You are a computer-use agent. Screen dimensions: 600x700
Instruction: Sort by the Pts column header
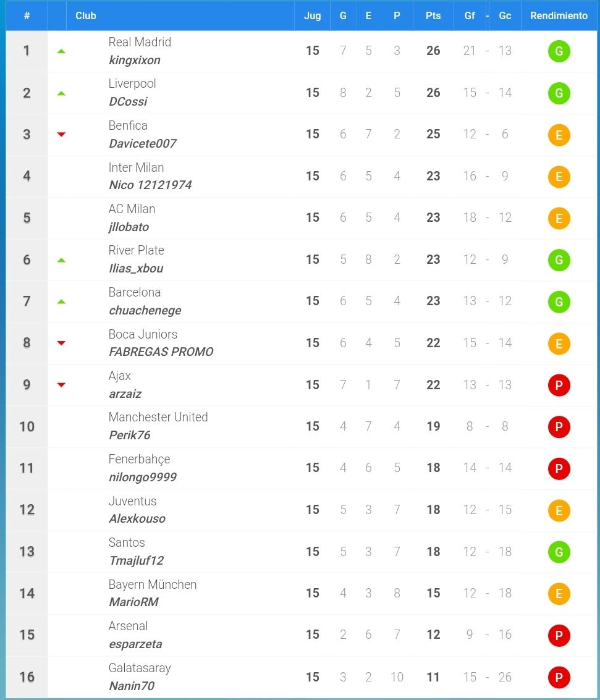click(433, 15)
